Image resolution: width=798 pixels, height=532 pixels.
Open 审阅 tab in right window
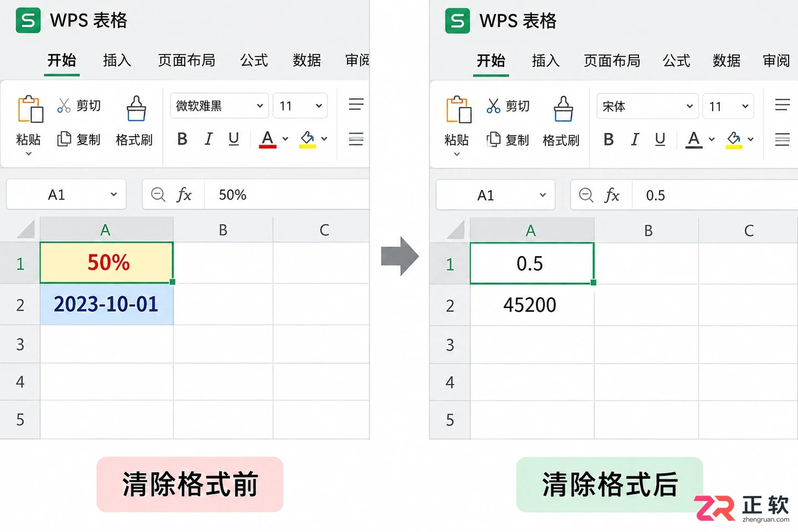pos(776,60)
